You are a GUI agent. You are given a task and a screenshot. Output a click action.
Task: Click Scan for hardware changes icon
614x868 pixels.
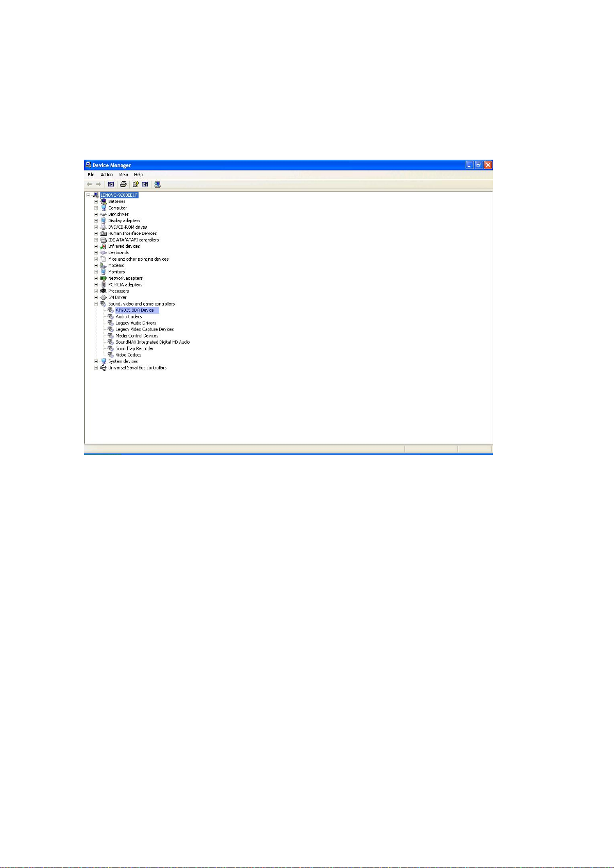tap(158, 184)
